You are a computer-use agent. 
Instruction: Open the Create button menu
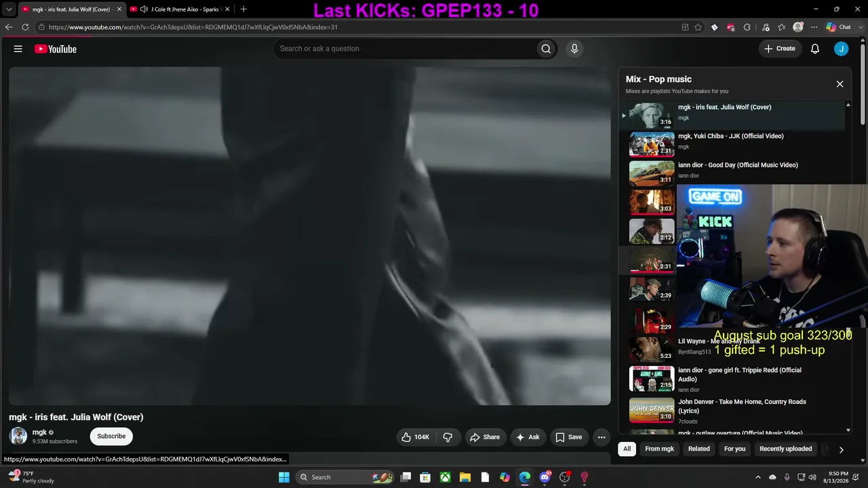[x=779, y=49]
